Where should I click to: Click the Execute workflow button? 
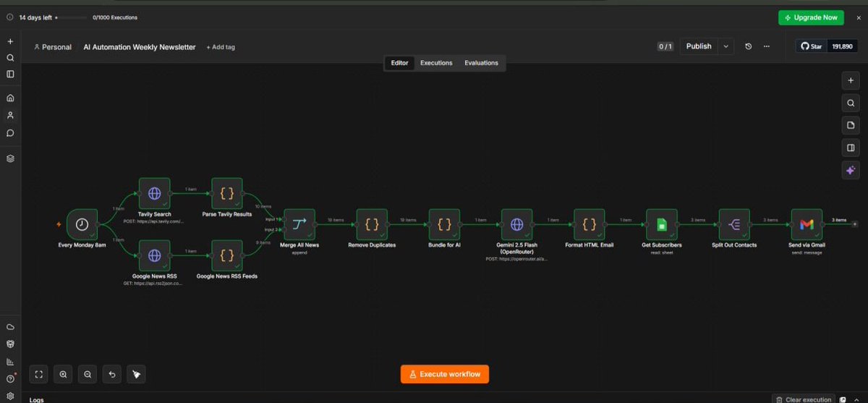445,374
